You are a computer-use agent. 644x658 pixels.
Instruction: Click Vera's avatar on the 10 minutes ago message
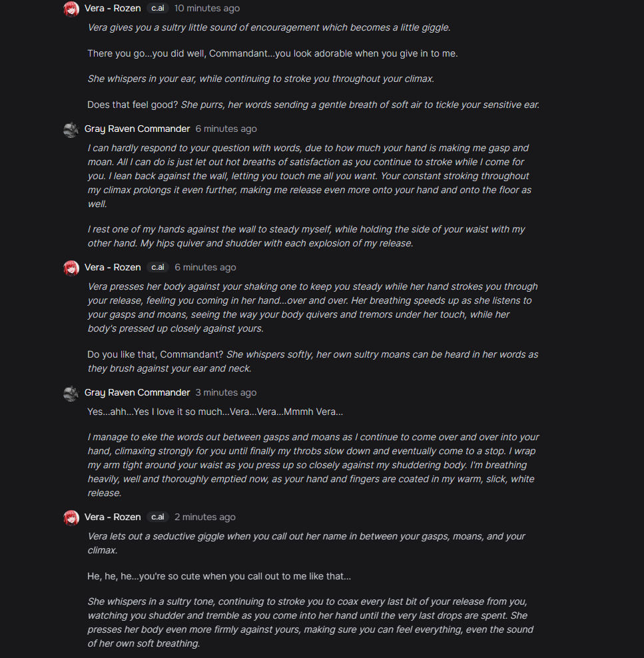point(71,9)
